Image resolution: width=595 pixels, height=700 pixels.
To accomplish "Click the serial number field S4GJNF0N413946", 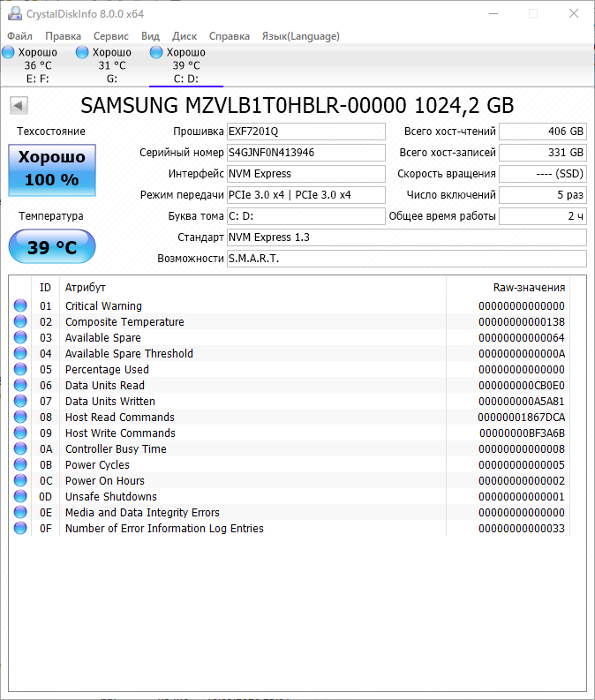I will [305, 153].
